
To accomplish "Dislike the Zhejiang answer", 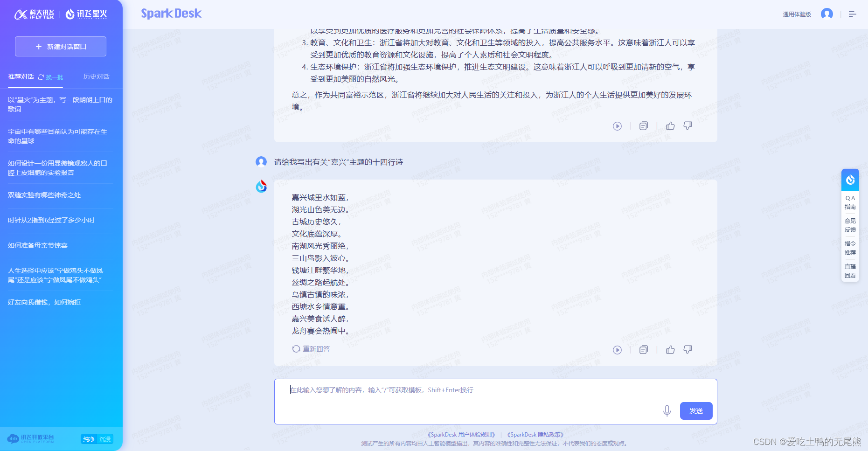I will coord(688,126).
